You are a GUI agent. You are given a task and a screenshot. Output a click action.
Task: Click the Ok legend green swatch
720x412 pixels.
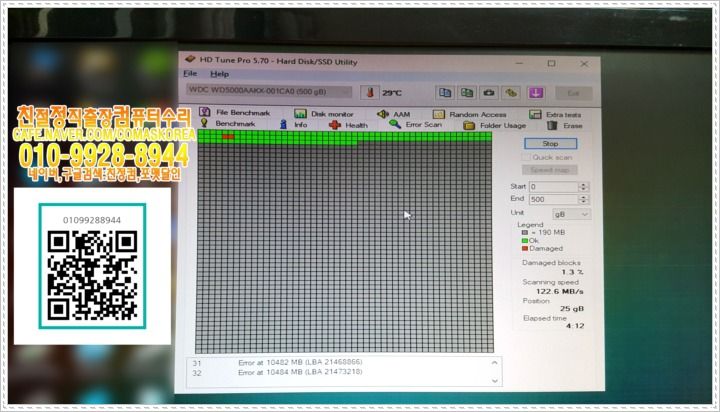click(x=524, y=240)
